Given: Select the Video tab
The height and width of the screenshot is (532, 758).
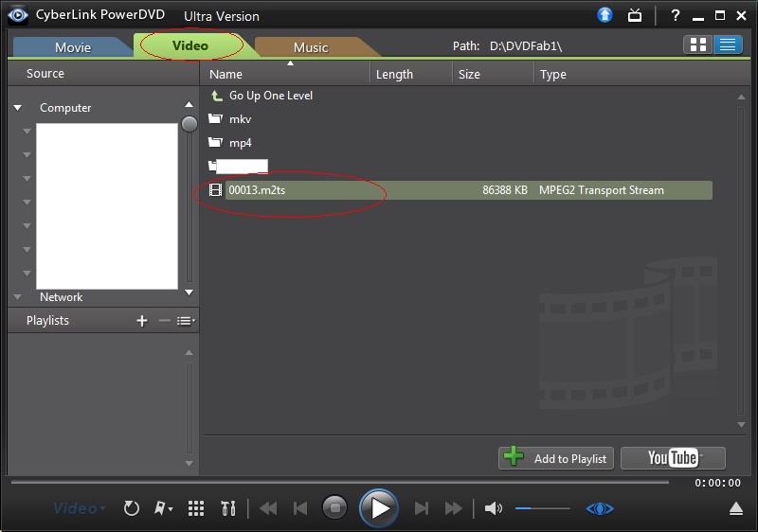Looking at the screenshot, I should 190,45.
